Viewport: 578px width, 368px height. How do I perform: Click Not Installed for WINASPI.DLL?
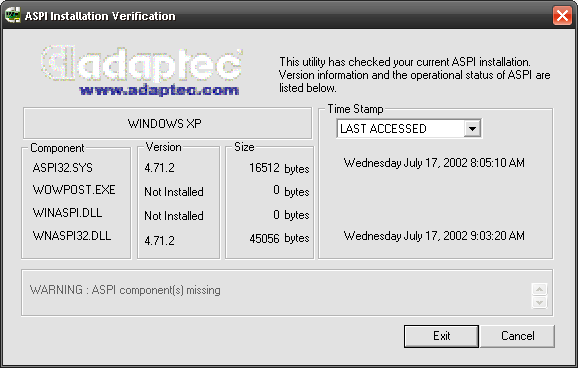(174, 216)
